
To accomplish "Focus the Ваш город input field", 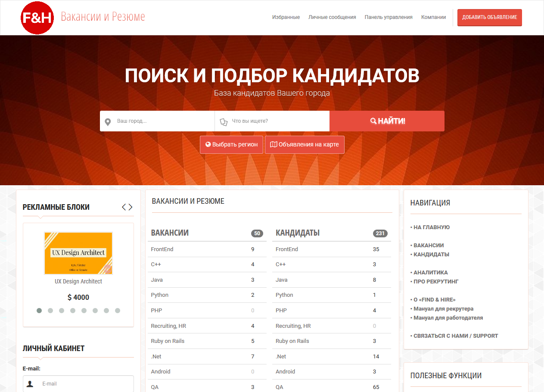I will (x=164, y=121).
